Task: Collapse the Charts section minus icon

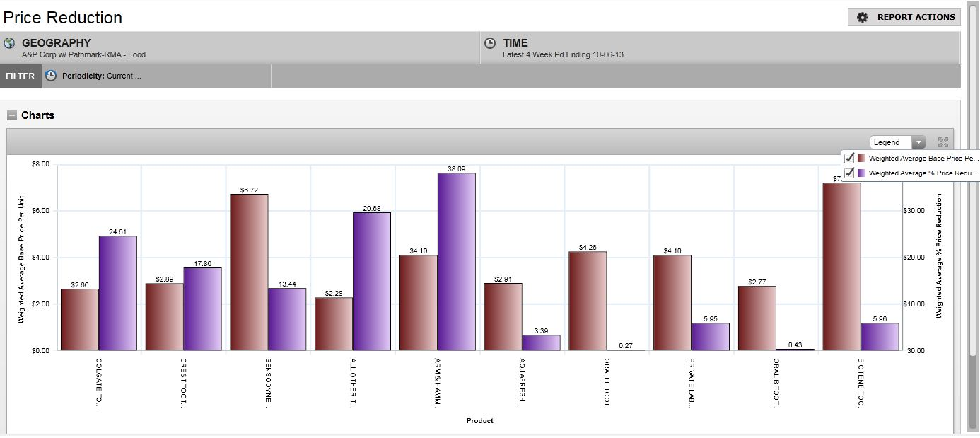Action: pos(12,115)
